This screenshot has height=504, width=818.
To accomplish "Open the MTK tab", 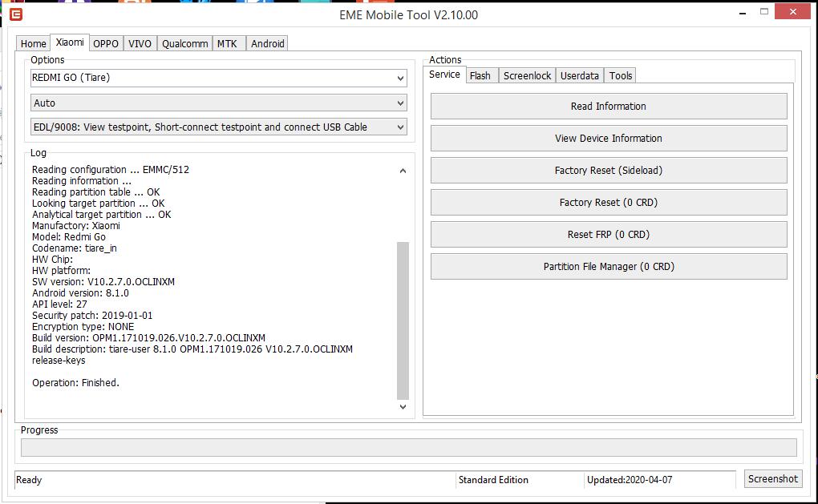I will point(228,44).
